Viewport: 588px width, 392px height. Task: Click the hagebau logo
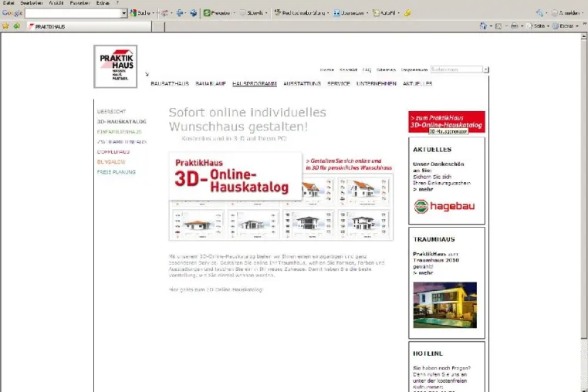tap(444, 206)
